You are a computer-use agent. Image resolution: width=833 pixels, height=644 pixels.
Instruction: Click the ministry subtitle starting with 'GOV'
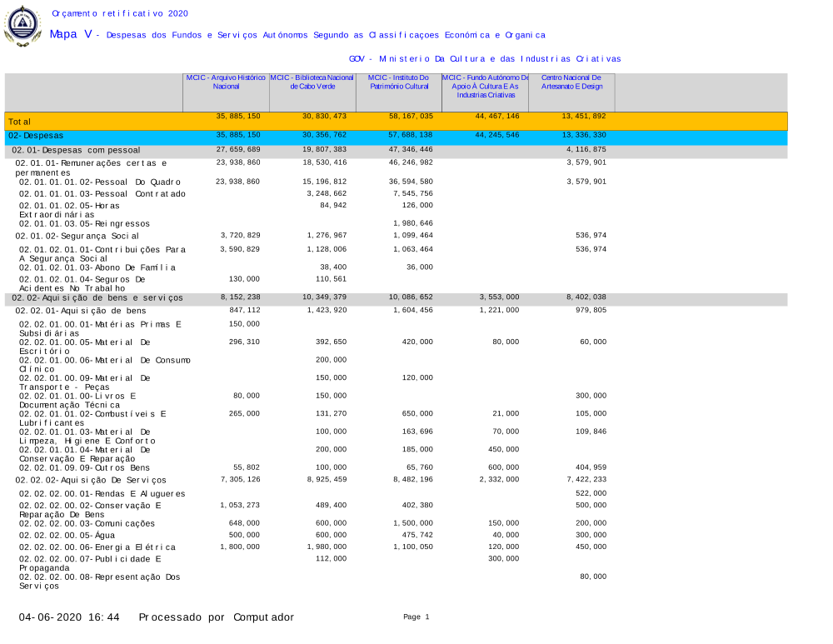(x=485, y=59)
